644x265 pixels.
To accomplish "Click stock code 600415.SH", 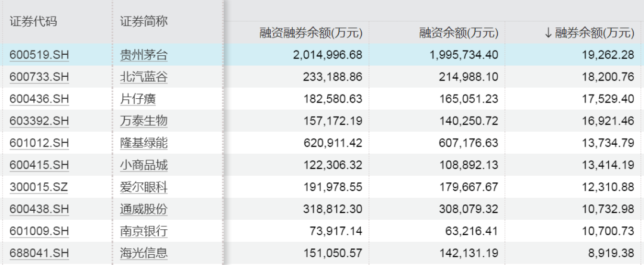I will pyautogui.click(x=39, y=166).
